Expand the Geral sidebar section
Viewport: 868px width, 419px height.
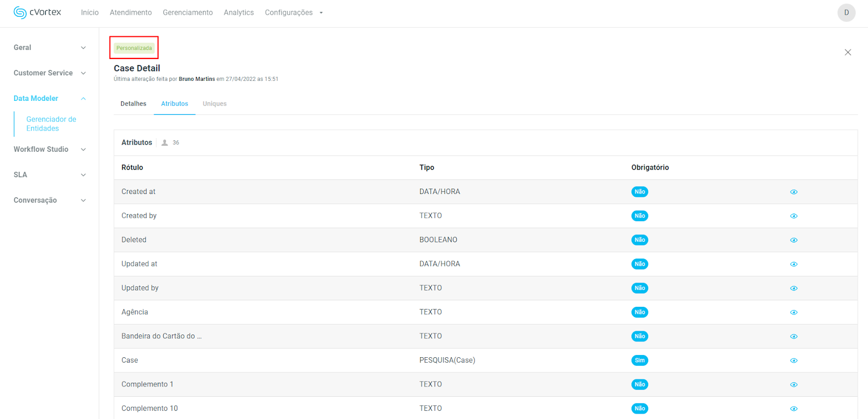click(49, 48)
